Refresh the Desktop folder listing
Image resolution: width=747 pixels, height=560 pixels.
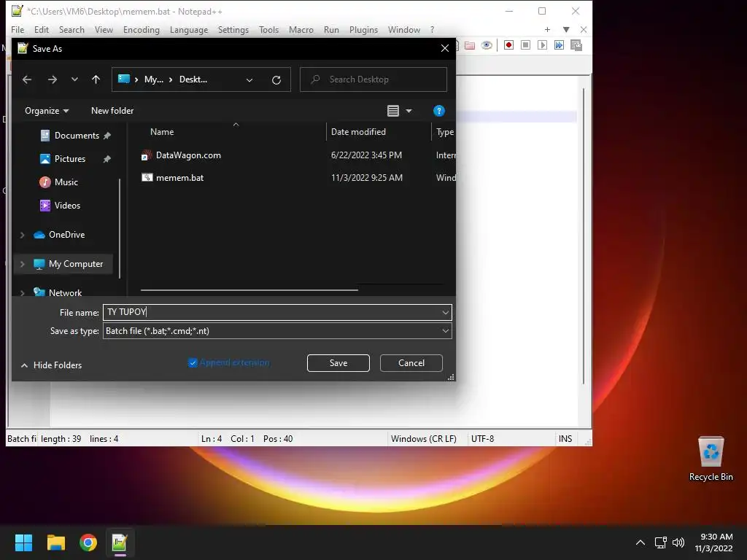point(276,79)
